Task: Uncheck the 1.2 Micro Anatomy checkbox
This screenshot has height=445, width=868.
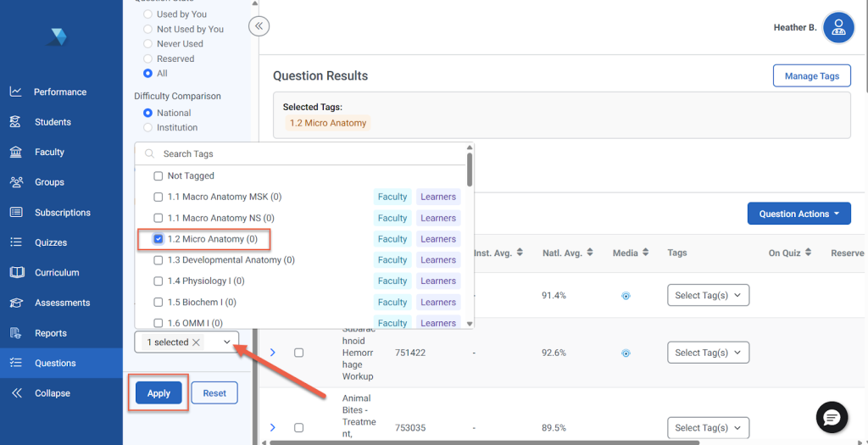Action: [158, 239]
